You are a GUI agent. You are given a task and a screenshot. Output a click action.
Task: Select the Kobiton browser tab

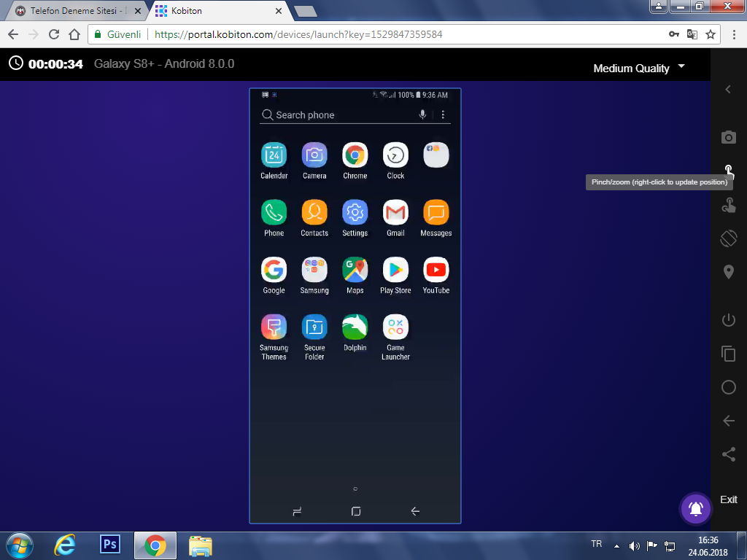[219, 10]
